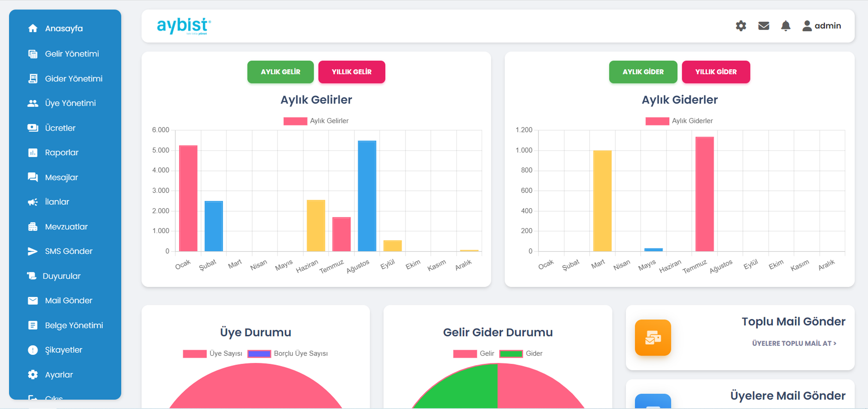
Task: Click the Ücretler money icon
Action: pos(33,128)
